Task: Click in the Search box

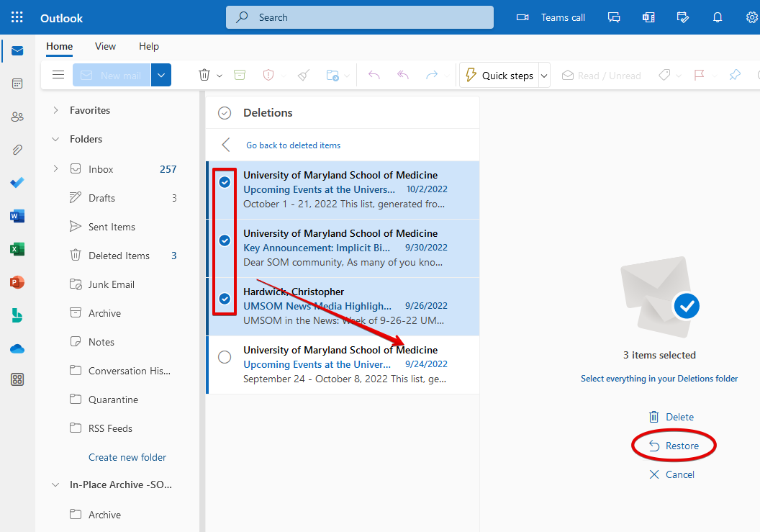Action: [360, 17]
